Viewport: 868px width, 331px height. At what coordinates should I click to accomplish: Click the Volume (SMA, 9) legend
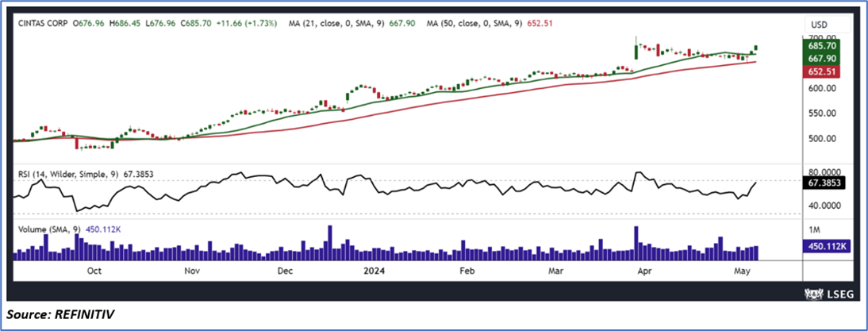(x=49, y=229)
